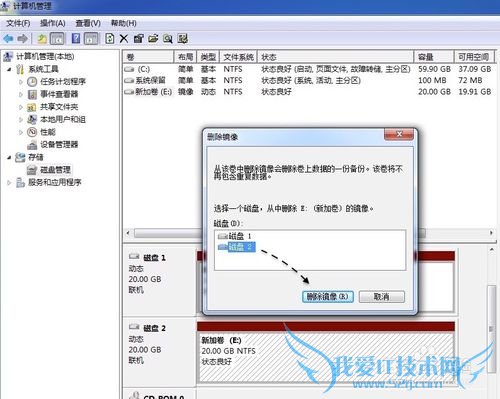Screen dimensions: 500x399
Task: Click the 删除镜像(R) button
Action: tap(328, 297)
